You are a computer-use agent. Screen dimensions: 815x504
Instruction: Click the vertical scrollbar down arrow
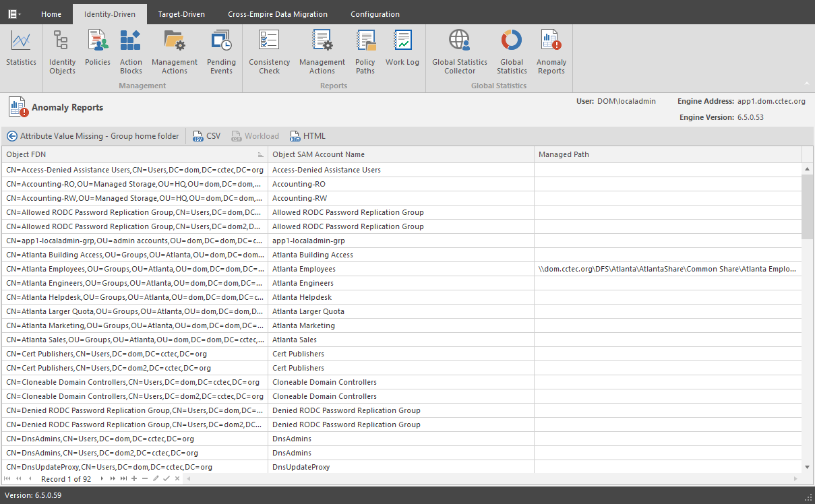(808, 467)
